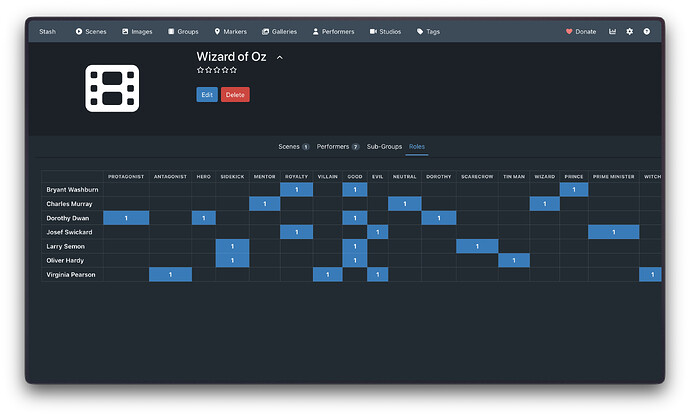
Task: Click the Donate heart button
Action: (x=581, y=32)
